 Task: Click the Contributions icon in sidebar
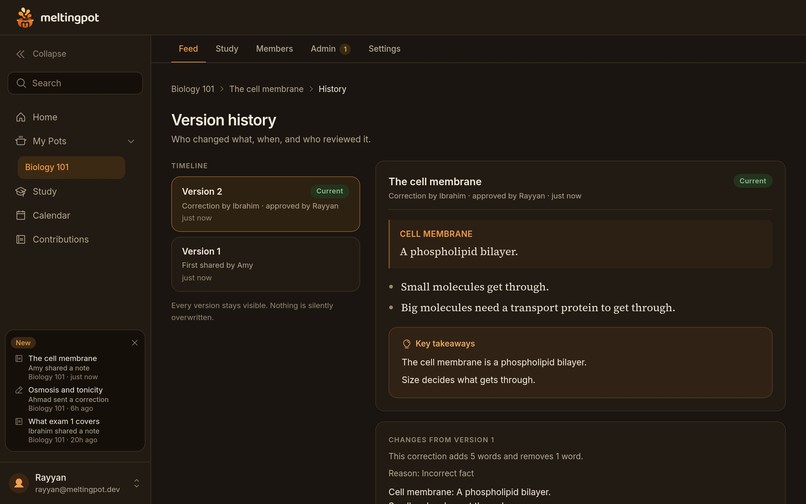click(21, 240)
